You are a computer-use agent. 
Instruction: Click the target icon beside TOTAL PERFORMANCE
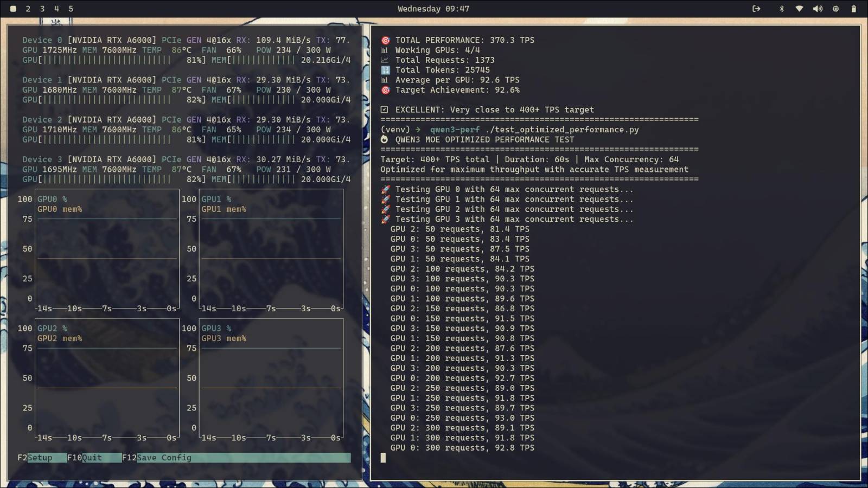point(385,40)
